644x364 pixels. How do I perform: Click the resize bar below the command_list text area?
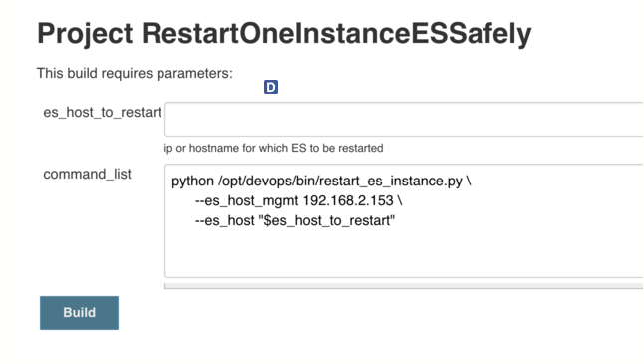404,286
